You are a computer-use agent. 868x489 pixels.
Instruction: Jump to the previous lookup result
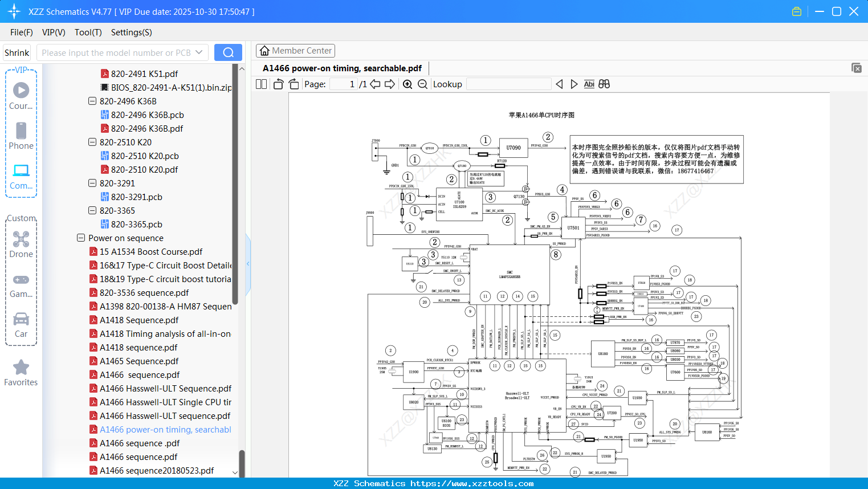click(559, 84)
